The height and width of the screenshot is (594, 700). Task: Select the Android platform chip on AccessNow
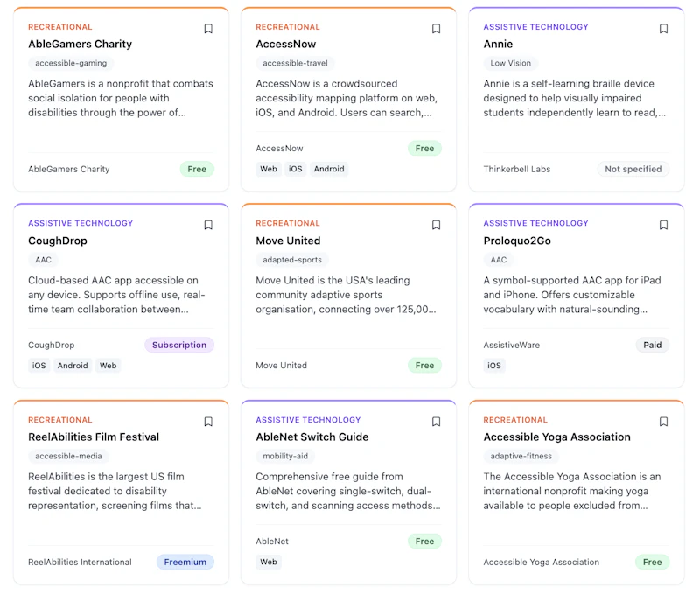point(329,169)
